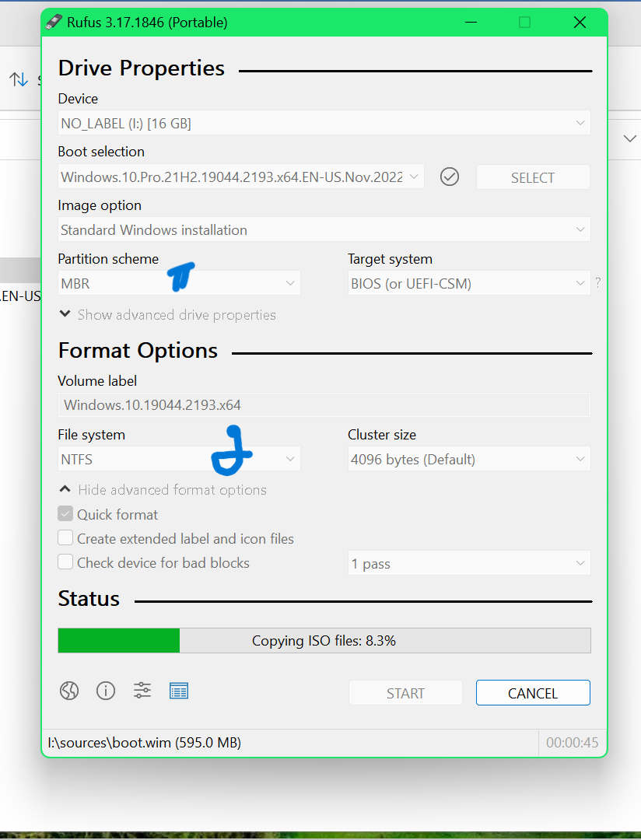Toggle the Quick format checkbox
Image resolution: width=641 pixels, height=840 pixels.
tap(65, 514)
